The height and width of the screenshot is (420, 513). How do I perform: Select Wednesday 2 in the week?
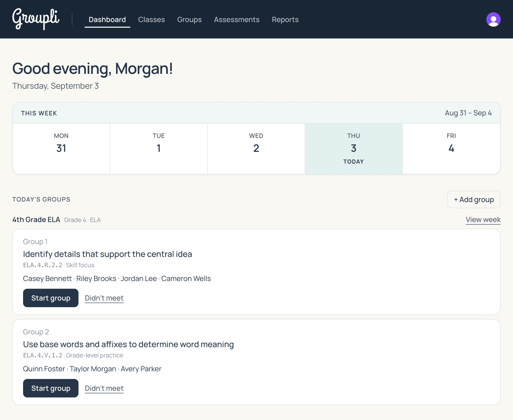pos(256,149)
